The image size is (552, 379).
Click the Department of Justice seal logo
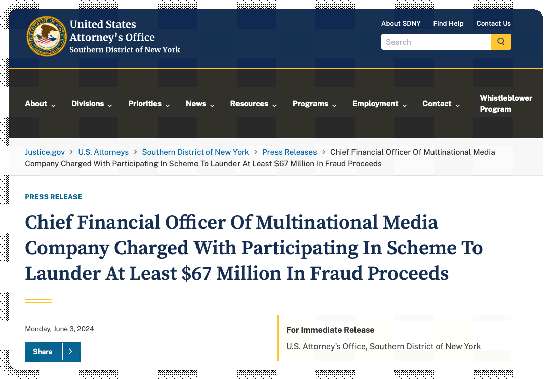46,36
